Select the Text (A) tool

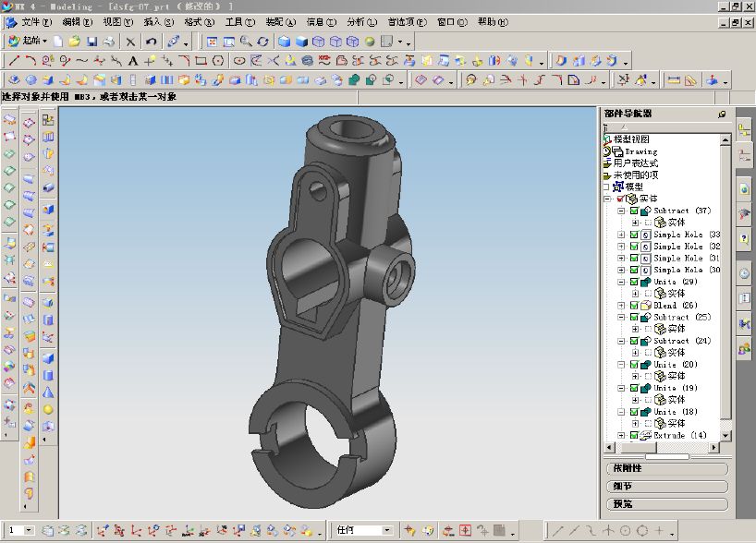pyautogui.click(x=133, y=61)
